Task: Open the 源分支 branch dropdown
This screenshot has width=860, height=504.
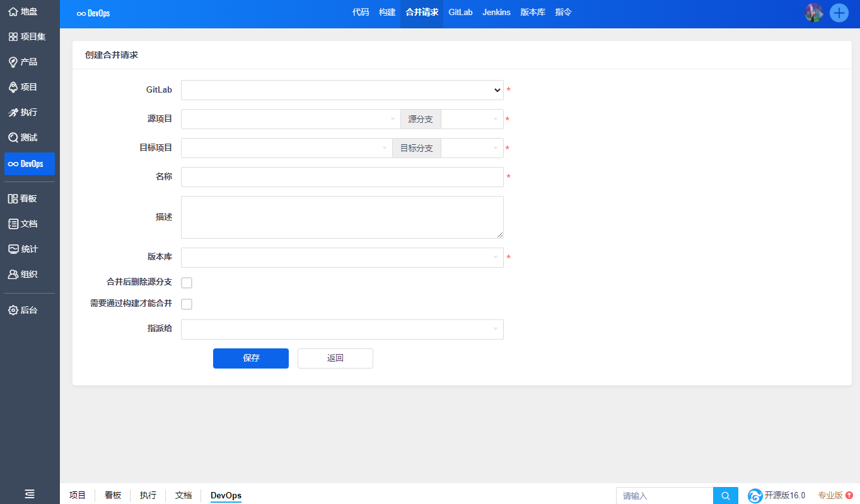Action: (472, 119)
